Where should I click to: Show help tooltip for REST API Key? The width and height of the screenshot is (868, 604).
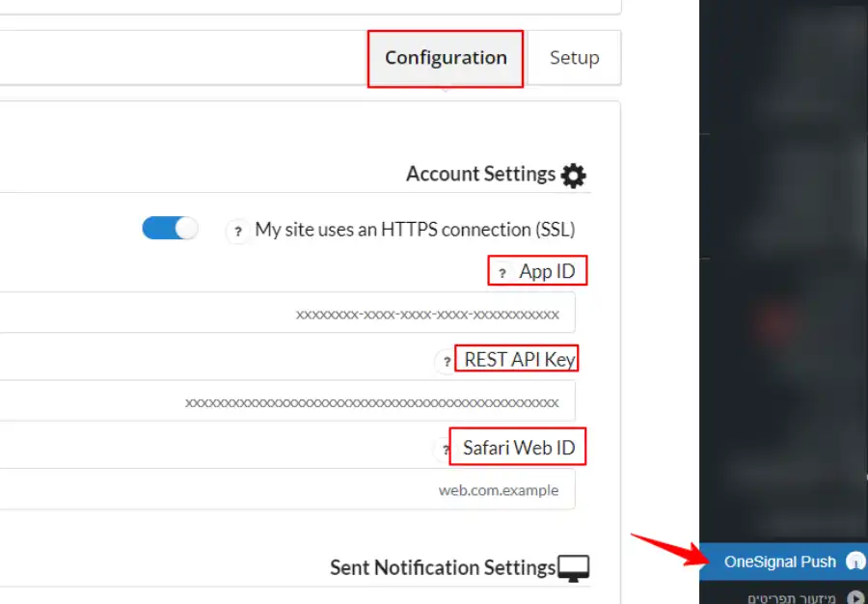447,362
